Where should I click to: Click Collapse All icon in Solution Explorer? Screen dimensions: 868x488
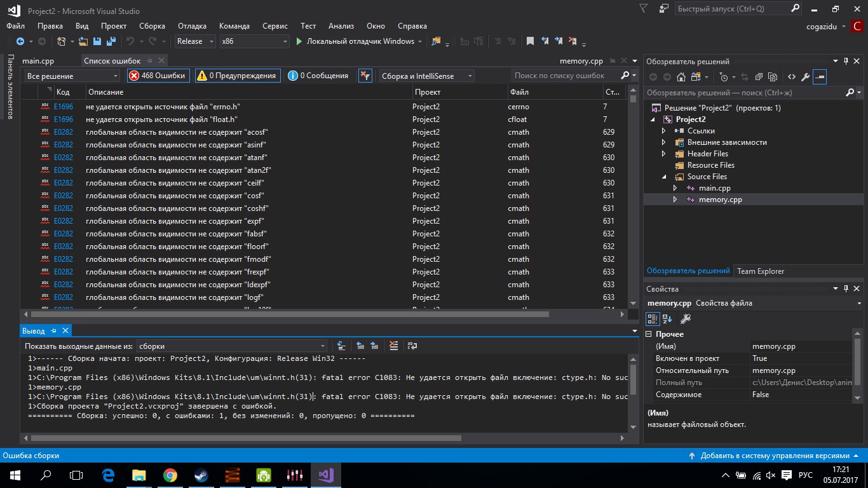point(757,77)
